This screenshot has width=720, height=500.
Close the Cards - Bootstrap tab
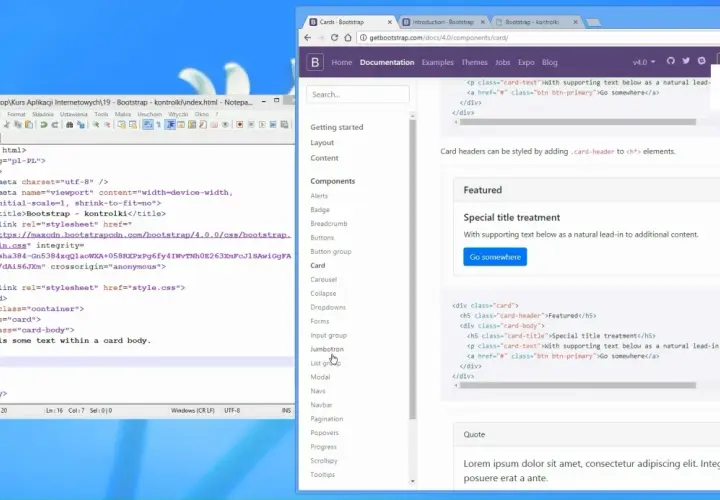click(390, 22)
